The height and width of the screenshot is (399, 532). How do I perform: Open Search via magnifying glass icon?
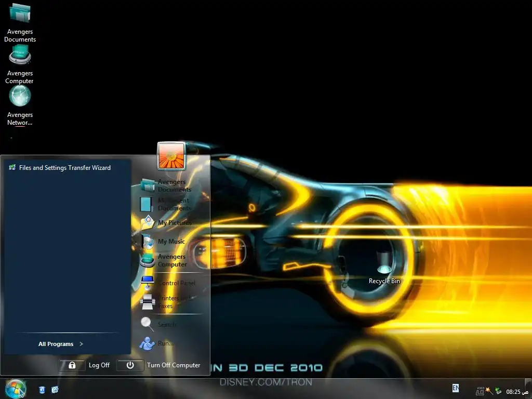click(x=147, y=324)
